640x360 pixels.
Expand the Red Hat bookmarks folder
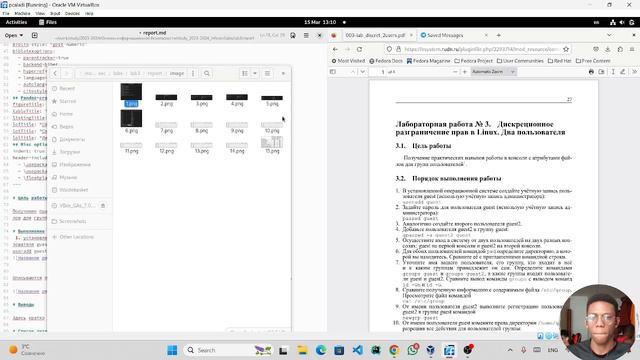tap(560, 61)
